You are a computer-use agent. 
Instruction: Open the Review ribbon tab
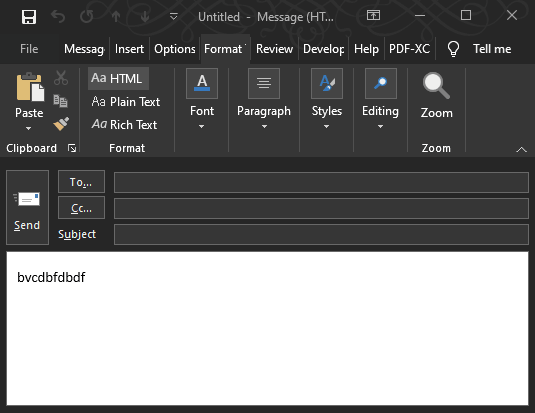pos(274,49)
